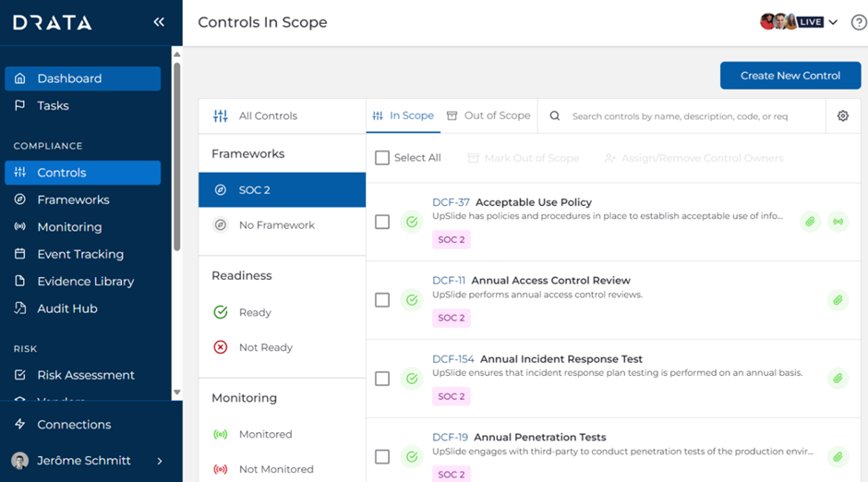Check the Annual Incident Response Test checkbox
868x482 pixels.
click(382, 379)
